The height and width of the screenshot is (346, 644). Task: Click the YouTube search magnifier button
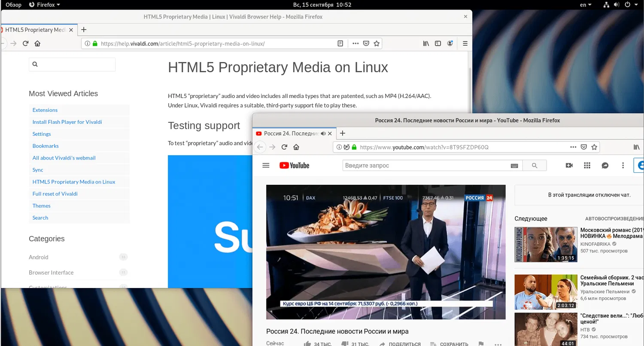pos(535,165)
